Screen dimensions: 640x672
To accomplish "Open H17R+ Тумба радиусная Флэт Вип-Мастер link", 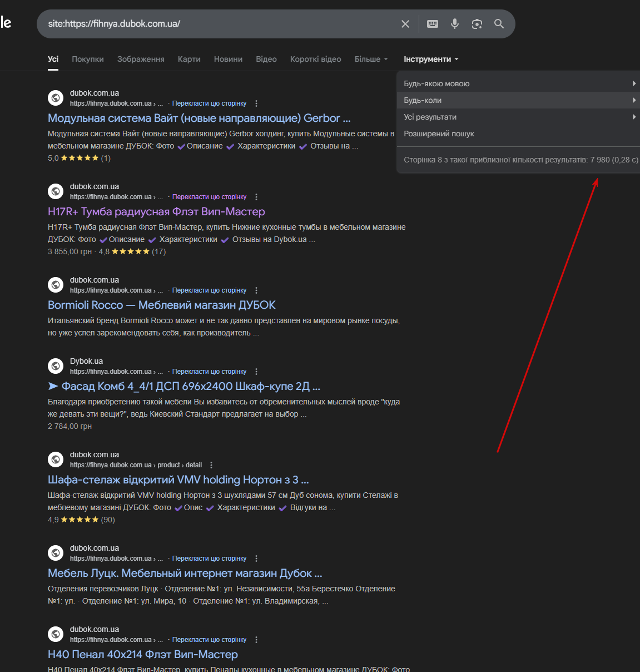I will coord(156,211).
